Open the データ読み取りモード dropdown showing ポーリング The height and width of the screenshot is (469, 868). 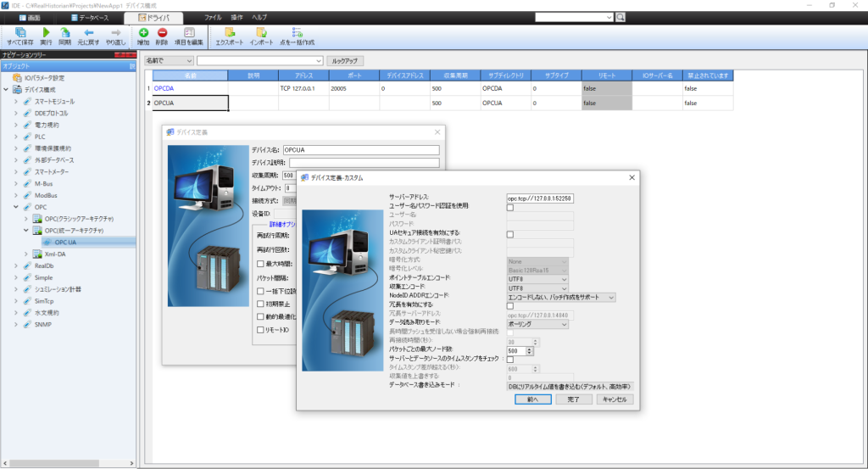point(537,323)
